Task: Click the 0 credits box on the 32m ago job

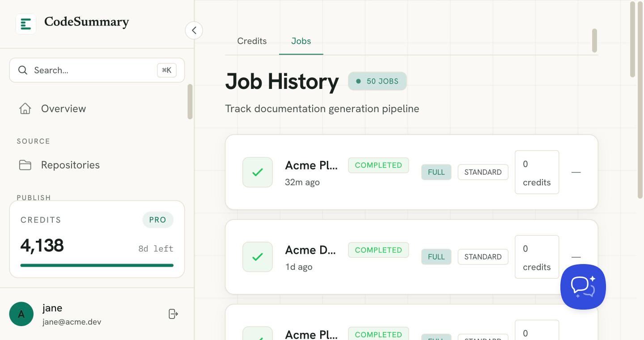Action: (537, 172)
